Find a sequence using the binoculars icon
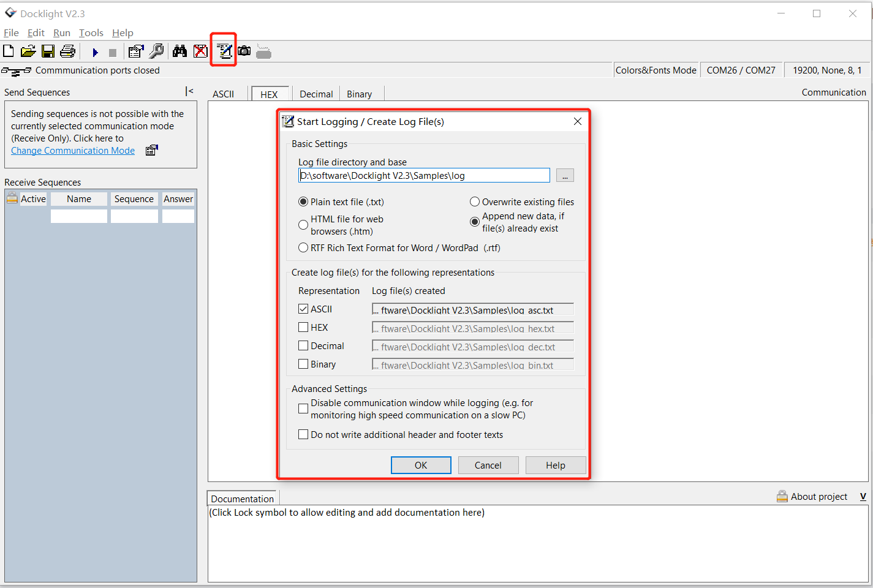Viewport: 873px width, 588px height. point(180,51)
